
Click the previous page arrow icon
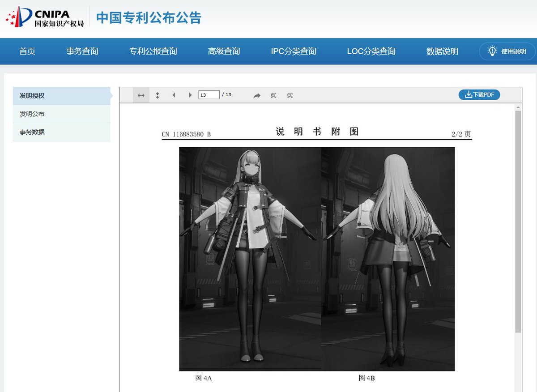click(174, 95)
